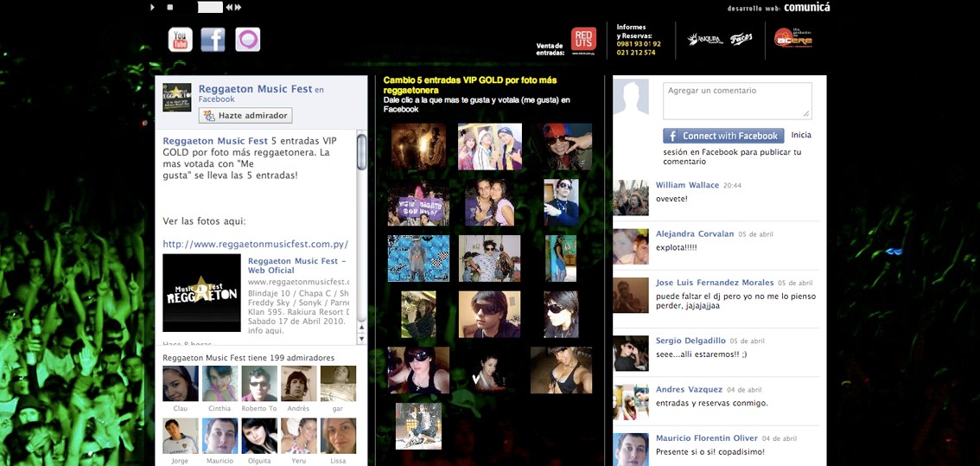Image resolution: width=980 pixels, height=466 pixels.
Task: Open fan Andrés's profile picture
Action: tap(299, 383)
